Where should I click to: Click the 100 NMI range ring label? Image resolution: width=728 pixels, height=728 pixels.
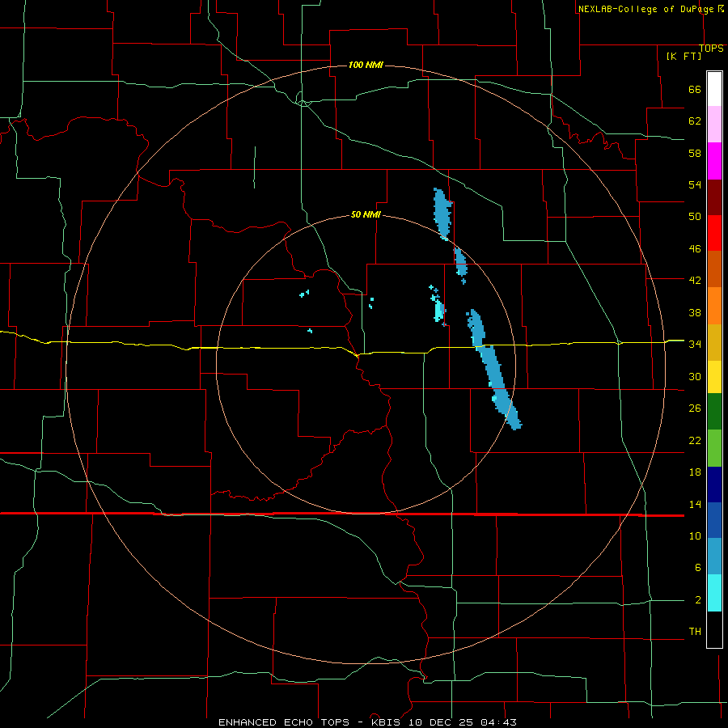point(366,65)
